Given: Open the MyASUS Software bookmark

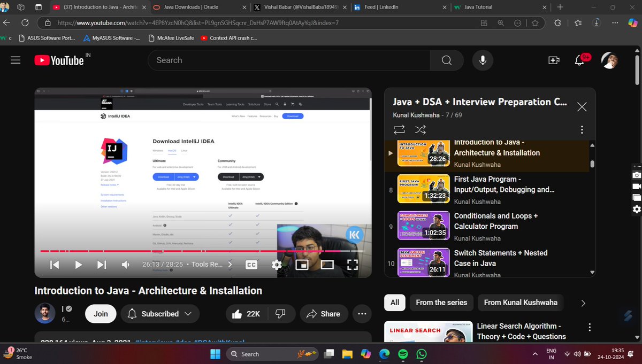Looking at the screenshot, I should [111, 38].
